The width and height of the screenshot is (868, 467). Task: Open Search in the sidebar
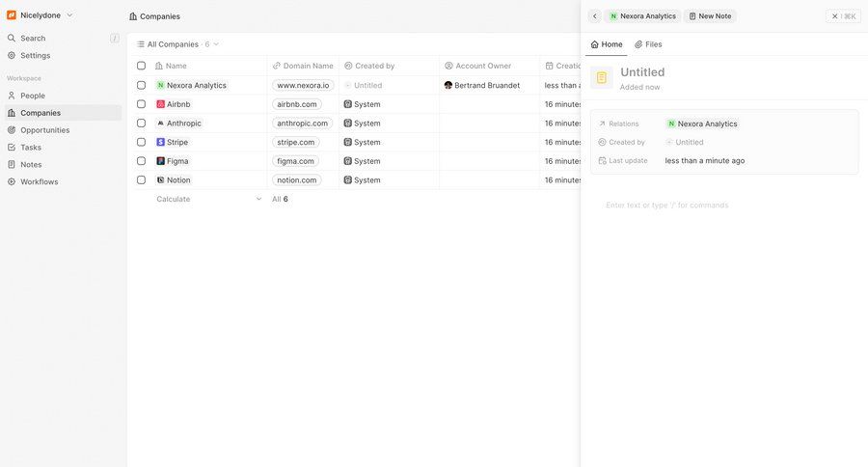pyautogui.click(x=33, y=39)
